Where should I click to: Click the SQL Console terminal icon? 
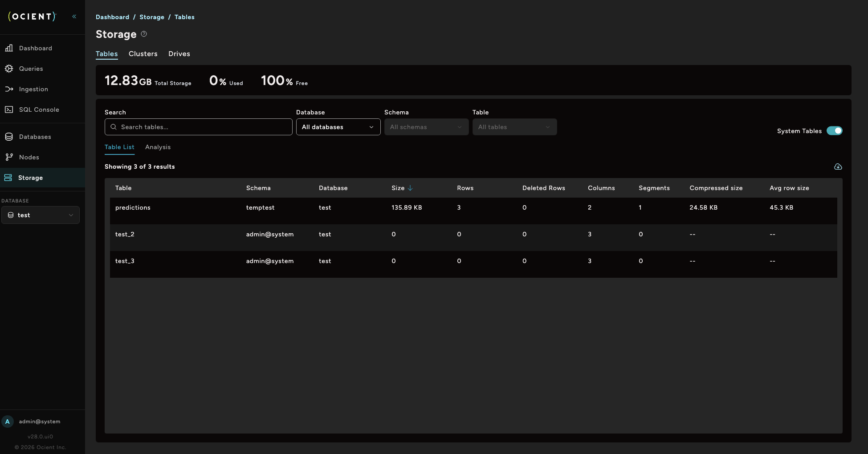click(x=9, y=109)
